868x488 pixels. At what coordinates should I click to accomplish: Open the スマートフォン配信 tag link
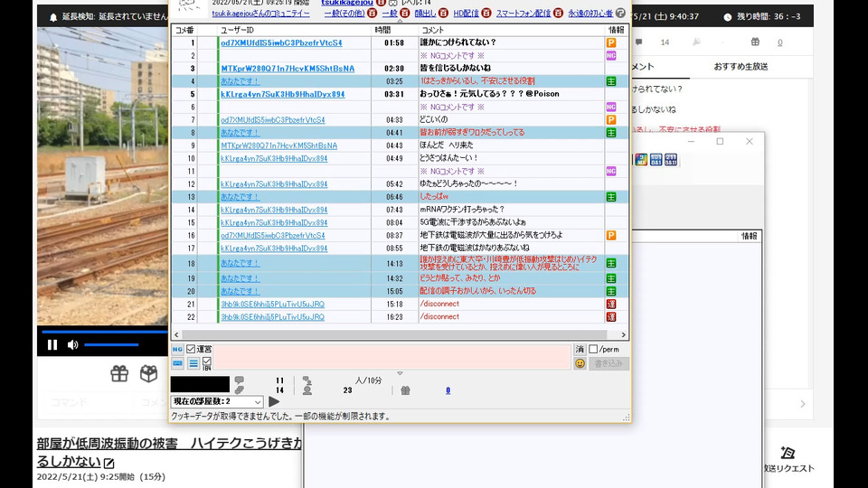click(x=524, y=14)
